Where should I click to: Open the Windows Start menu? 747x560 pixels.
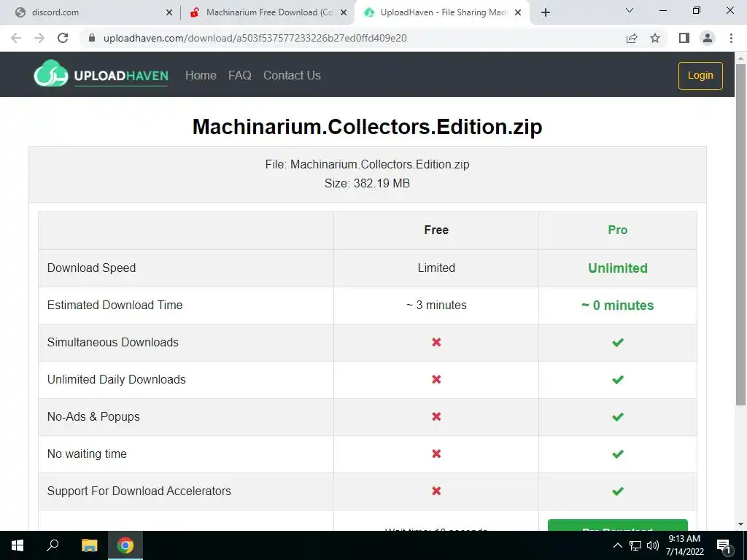coord(18,545)
